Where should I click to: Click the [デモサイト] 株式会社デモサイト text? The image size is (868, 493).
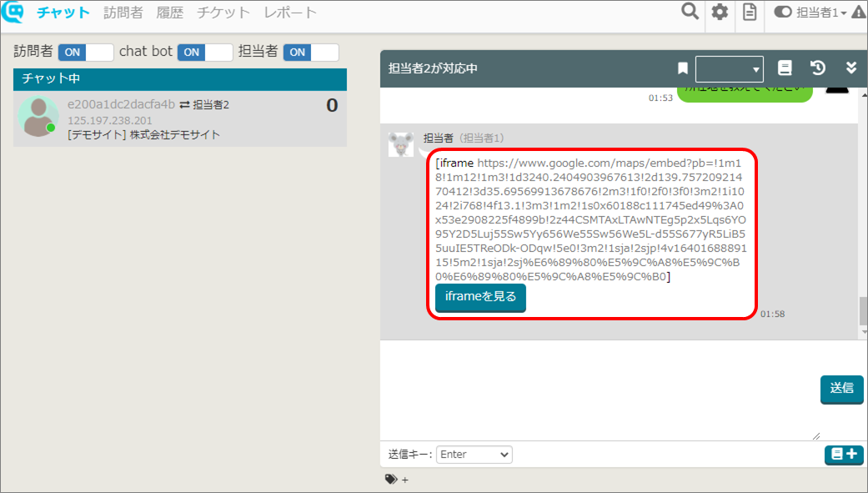tap(144, 134)
